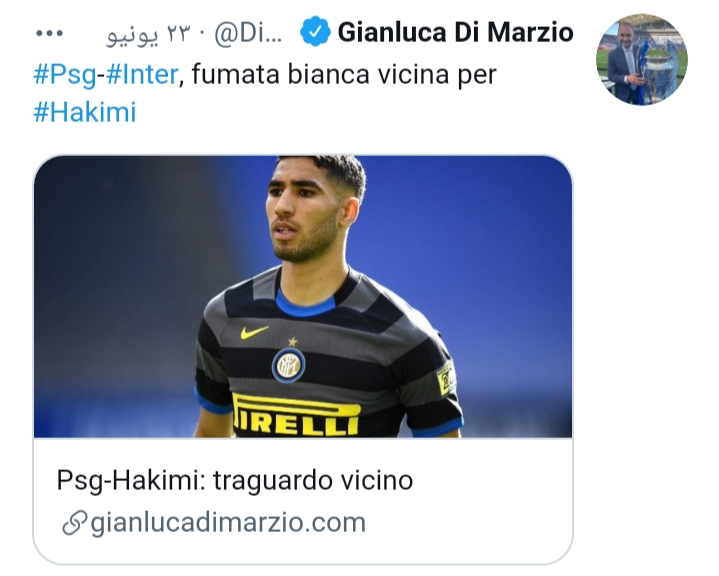719x576 pixels.
Task: Click the yellow Nike swoosh on the shirt
Action: 254,332
